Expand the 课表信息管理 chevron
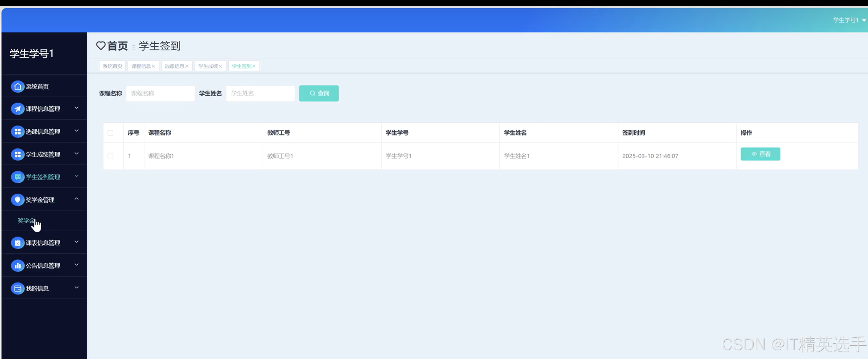Screen dimensions: 868x359 pos(77,242)
